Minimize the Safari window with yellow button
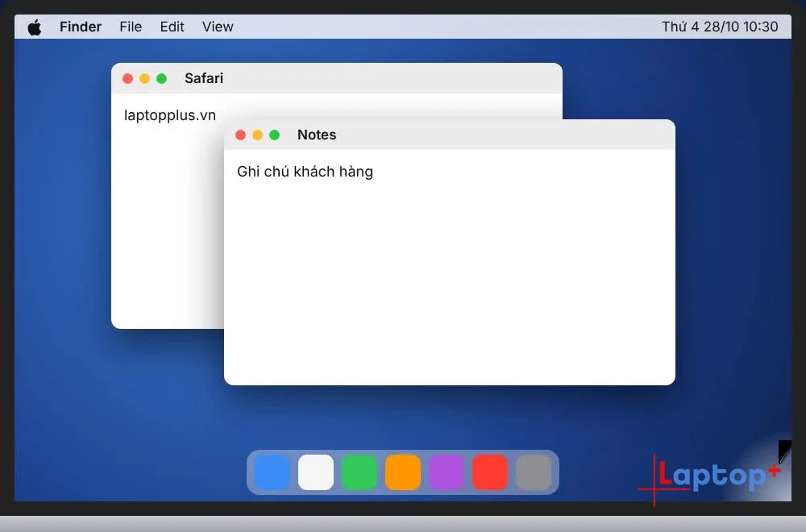 point(144,78)
